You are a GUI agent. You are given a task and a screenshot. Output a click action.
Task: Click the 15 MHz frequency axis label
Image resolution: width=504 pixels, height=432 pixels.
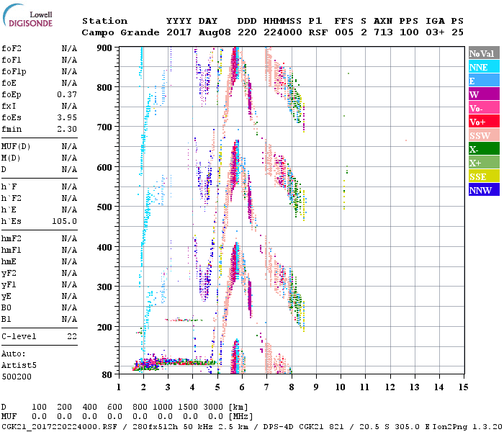point(463,387)
